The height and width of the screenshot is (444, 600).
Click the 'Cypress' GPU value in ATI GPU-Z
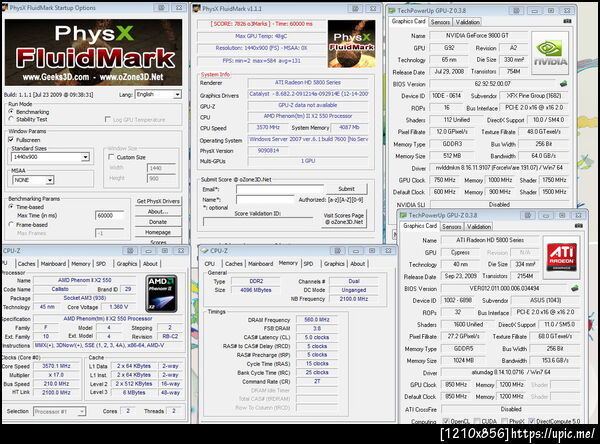click(x=460, y=253)
